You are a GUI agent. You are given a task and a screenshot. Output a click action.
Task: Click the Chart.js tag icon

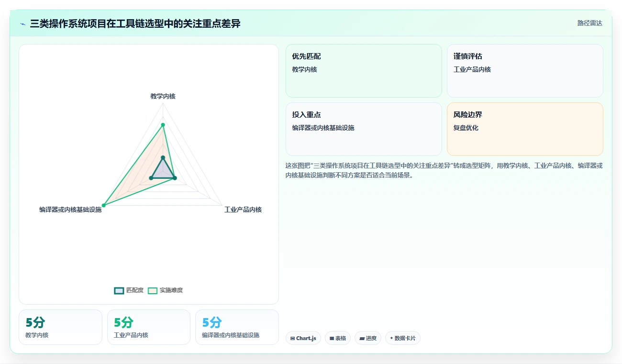pos(292,338)
